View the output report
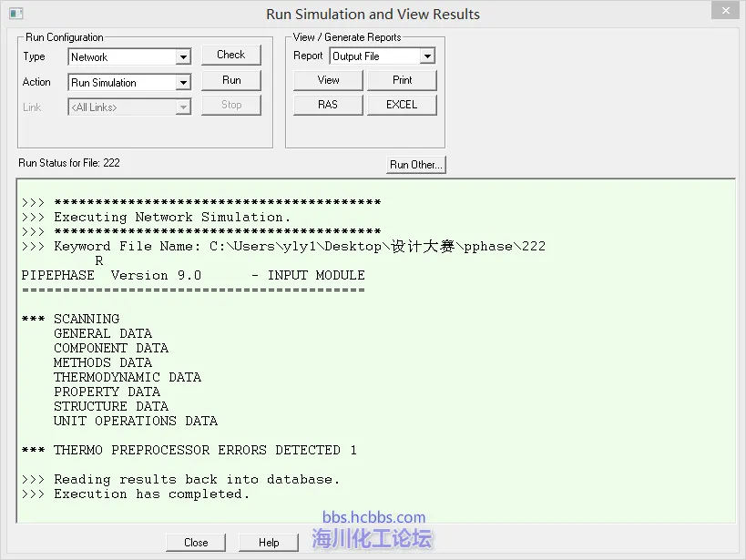746x560 pixels. pyautogui.click(x=328, y=80)
